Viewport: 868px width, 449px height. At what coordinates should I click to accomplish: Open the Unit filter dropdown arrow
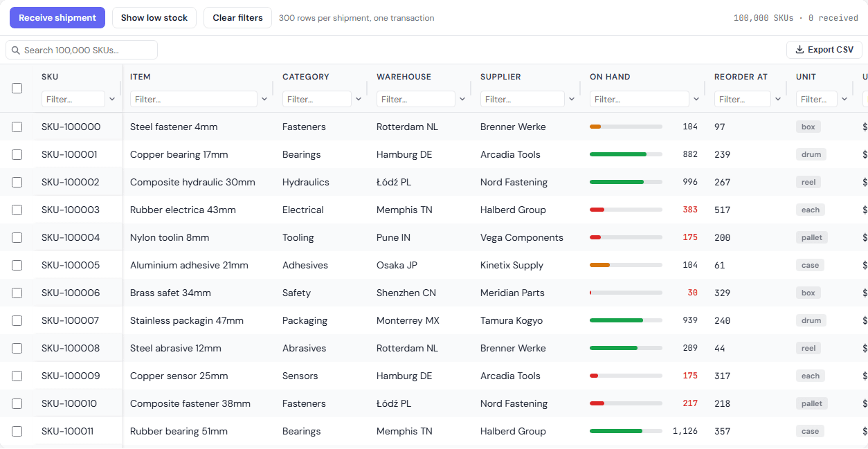[x=844, y=99]
